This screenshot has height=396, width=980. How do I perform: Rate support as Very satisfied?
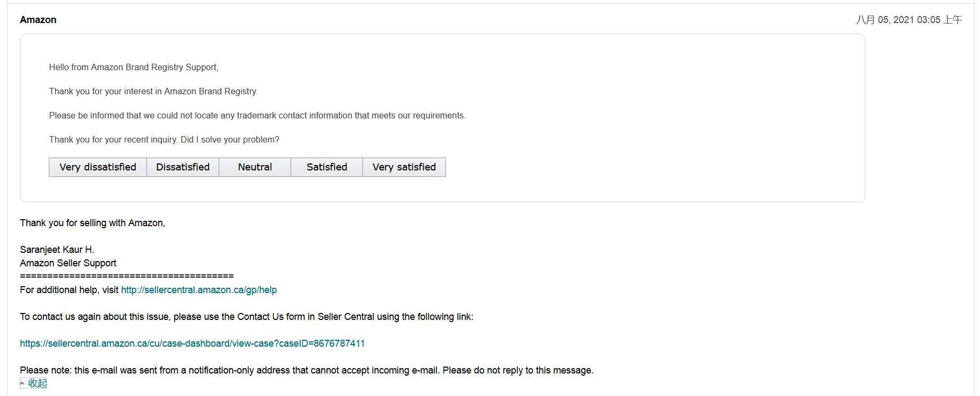tap(404, 167)
